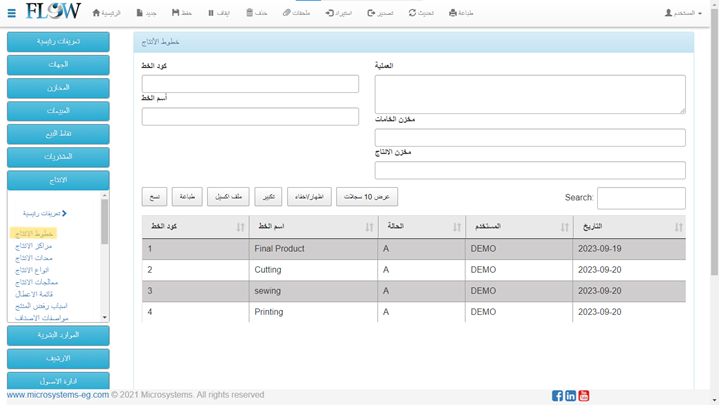
Task: Open الموارد البشرية sidebar menu
Action: 58,334
